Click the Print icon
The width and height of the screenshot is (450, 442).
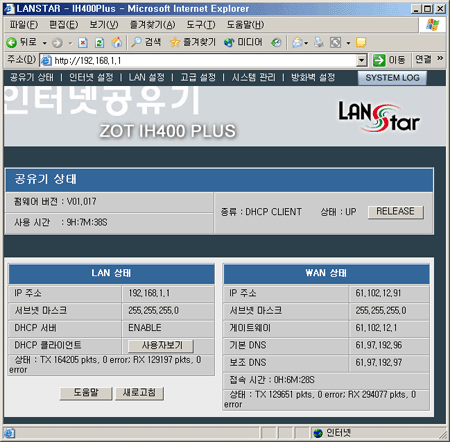pos(319,43)
